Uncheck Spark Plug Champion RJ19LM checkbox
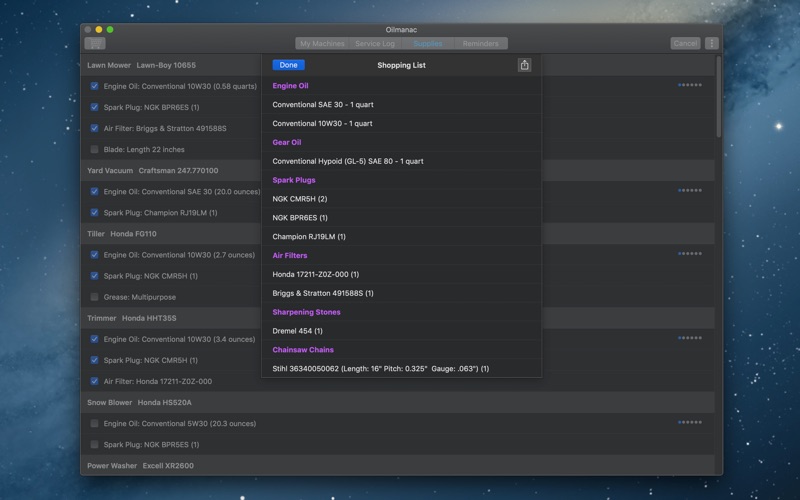Image resolution: width=800 pixels, height=500 pixels. click(x=94, y=213)
